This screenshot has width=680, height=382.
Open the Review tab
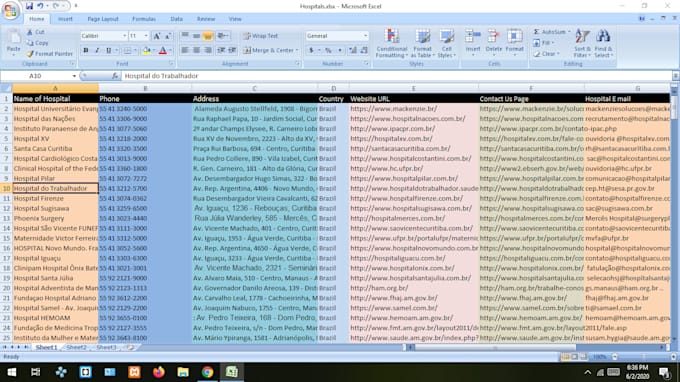206,19
